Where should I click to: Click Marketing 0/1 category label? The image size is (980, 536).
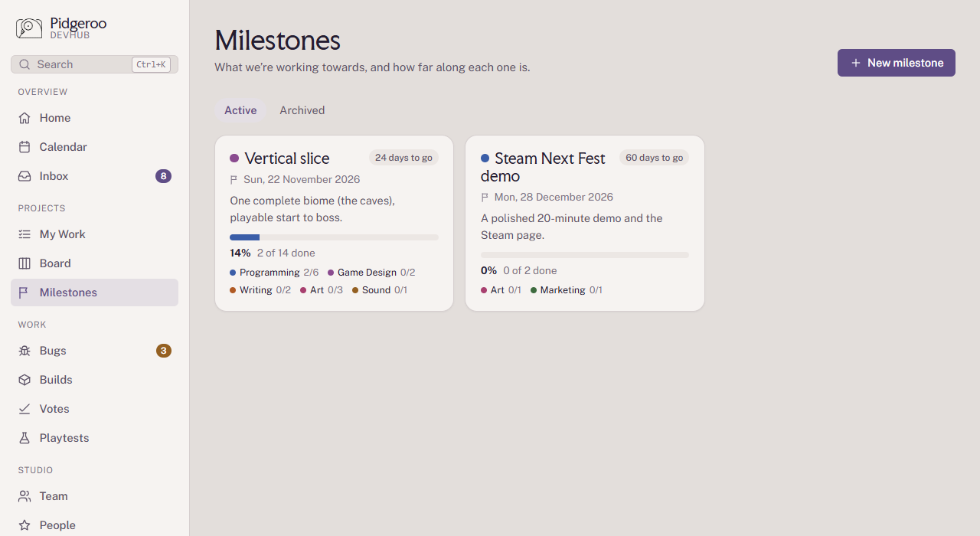coord(567,290)
